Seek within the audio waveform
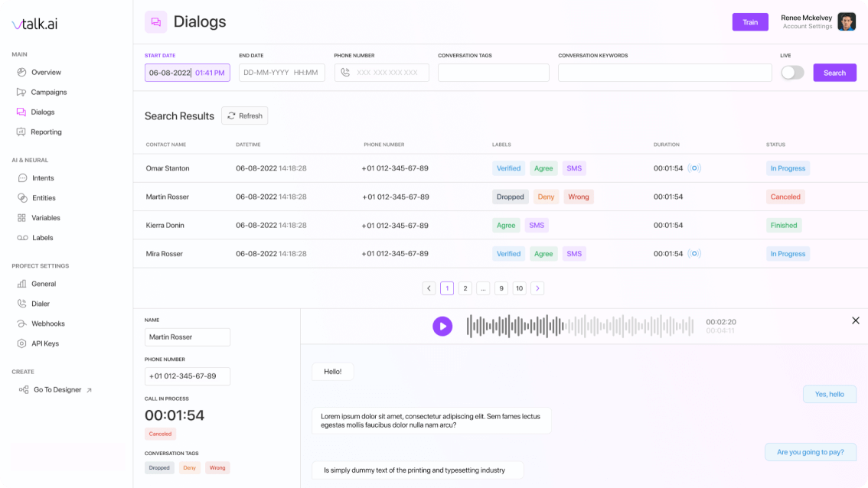 [579, 327]
